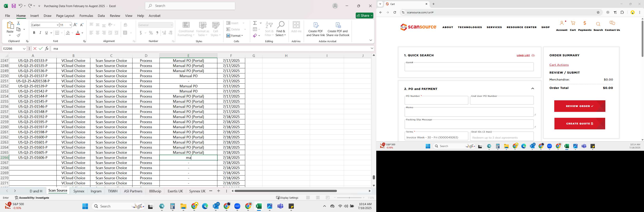Click the Undo arrow in Excel

point(21,6)
